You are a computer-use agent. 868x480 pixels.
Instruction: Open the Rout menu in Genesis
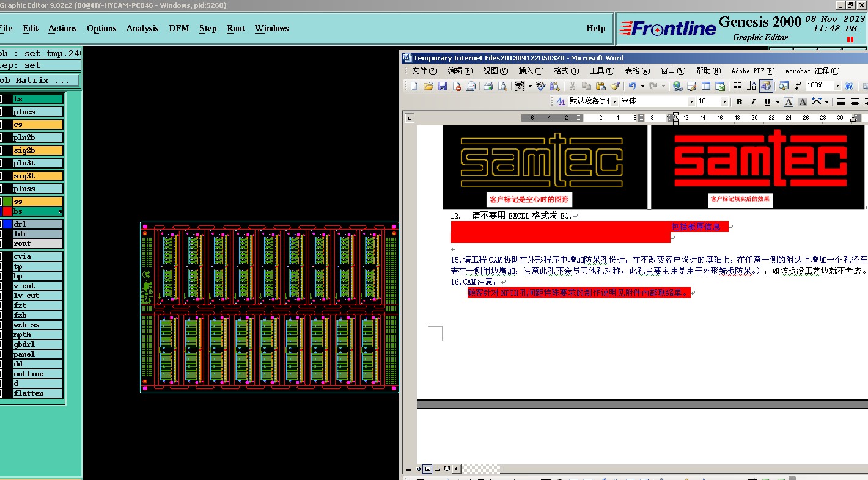[236, 28]
